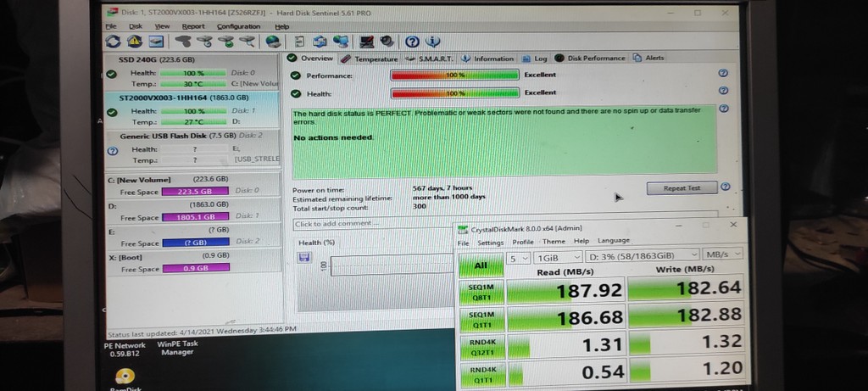Click the question mark icon of Generic USB Flash Disk

click(113, 151)
